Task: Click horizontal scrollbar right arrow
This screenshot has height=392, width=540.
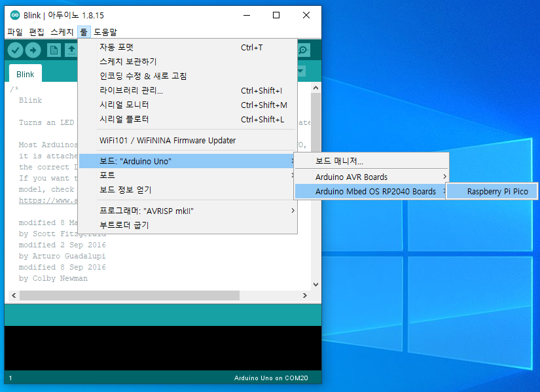Action: (305, 295)
